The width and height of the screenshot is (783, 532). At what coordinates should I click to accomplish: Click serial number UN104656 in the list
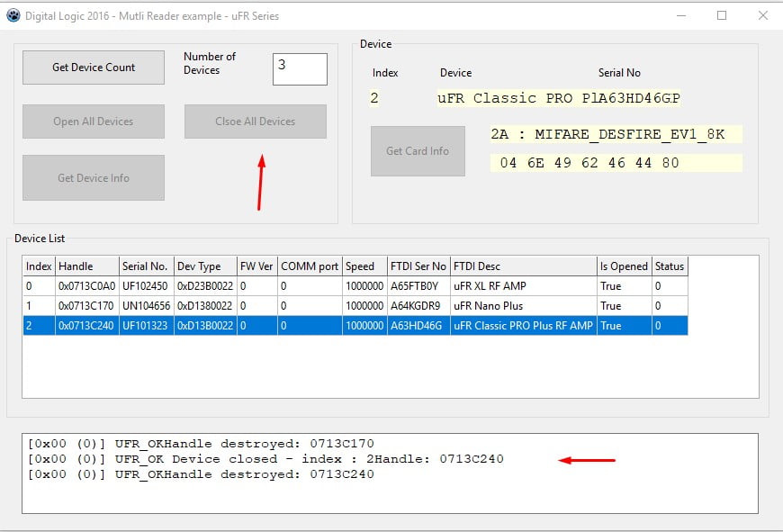[x=147, y=306]
